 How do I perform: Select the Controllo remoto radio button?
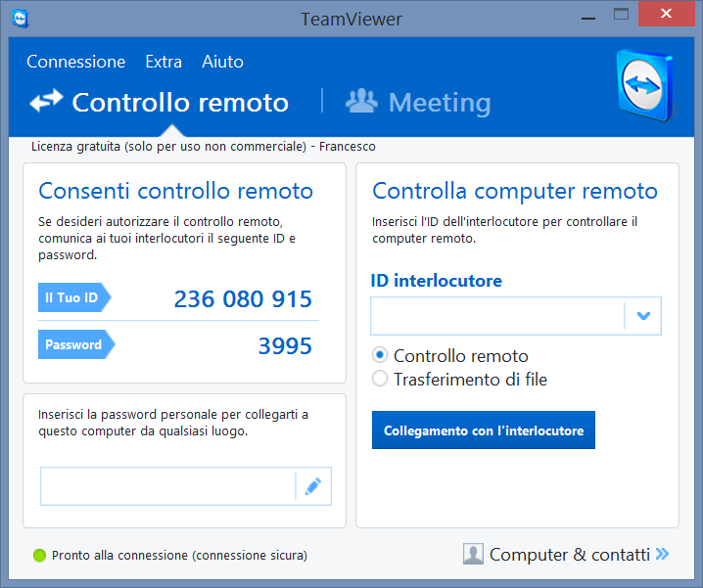pos(380,355)
